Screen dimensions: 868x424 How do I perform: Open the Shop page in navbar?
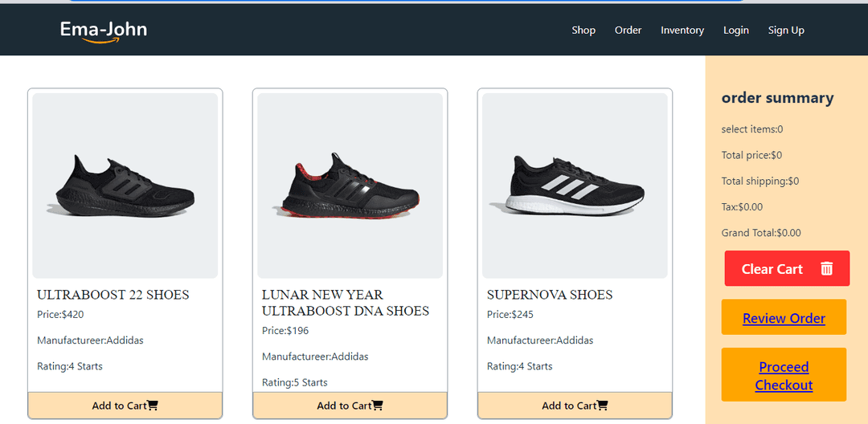(583, 31)
